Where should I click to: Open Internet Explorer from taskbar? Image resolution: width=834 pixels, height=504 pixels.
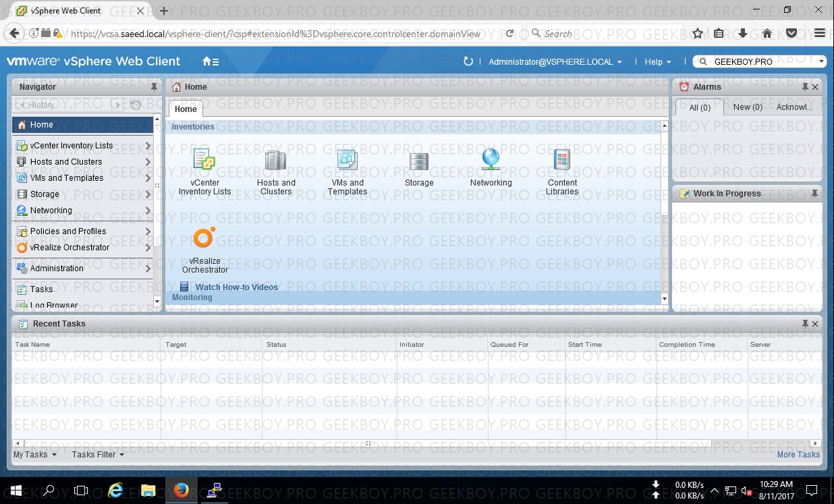click(x=115, y=491)
